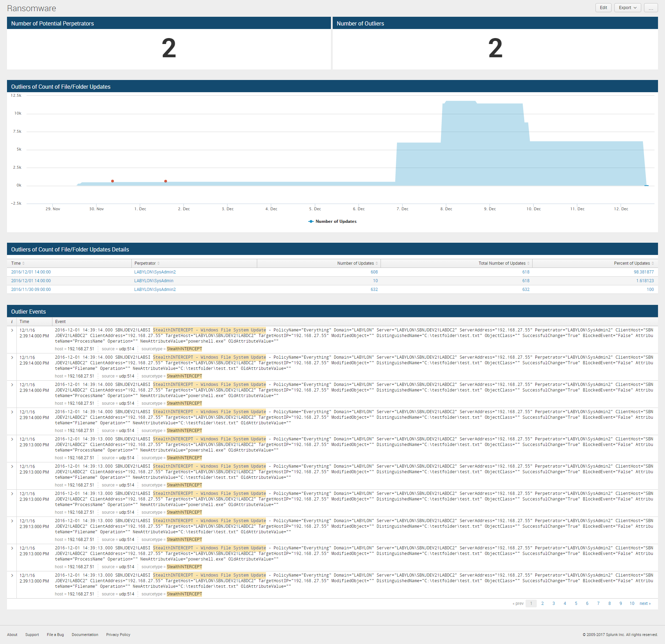Click perpetrator LABYLON\SysAdmin in second row
The height and width of the screenshot is (644, 665).
point(154,281)
